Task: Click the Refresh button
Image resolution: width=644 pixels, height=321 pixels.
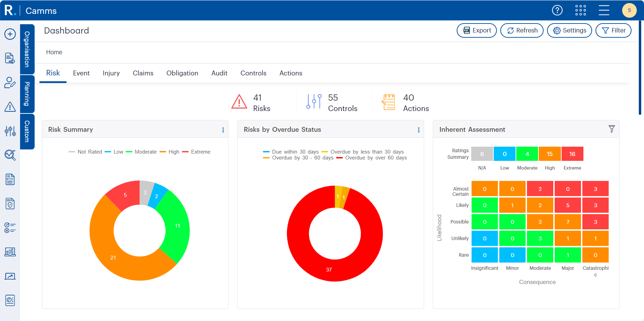Action: [522, 30]
